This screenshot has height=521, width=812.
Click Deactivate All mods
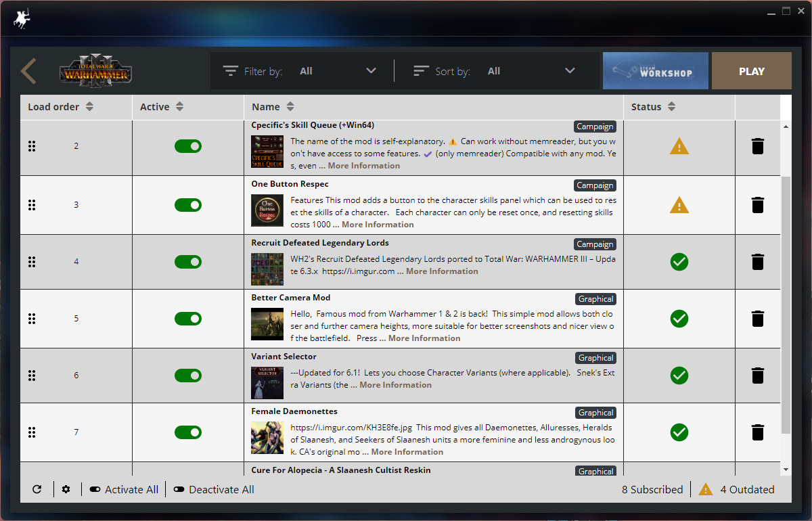pyautogui.click(x=214, y=489)
